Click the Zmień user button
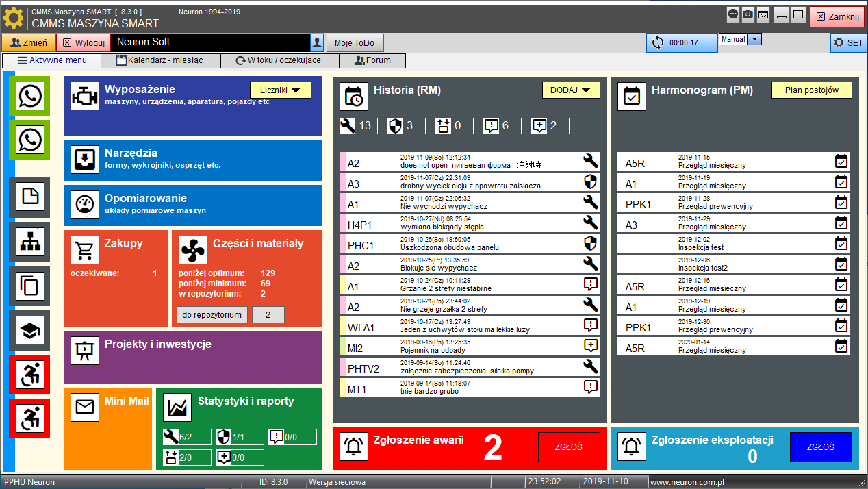 tap(29, 42)
